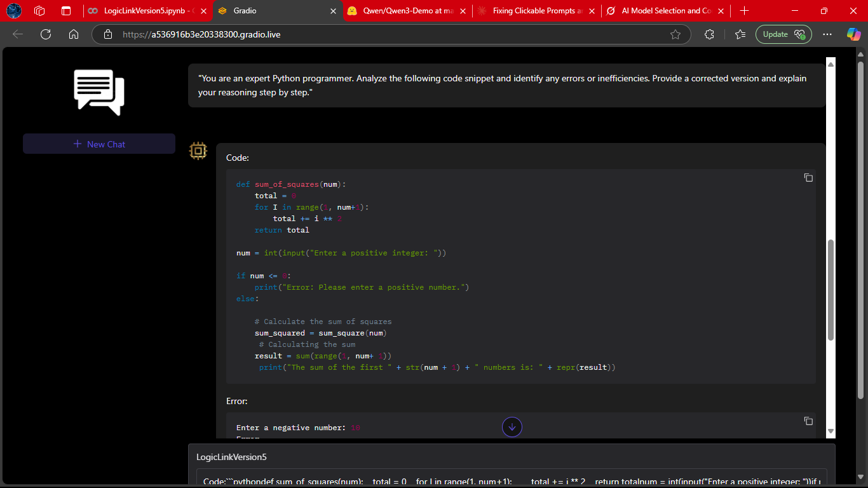
Task: Click the LogicLinkVersion5 textbox label
Action: coord(231,457)
